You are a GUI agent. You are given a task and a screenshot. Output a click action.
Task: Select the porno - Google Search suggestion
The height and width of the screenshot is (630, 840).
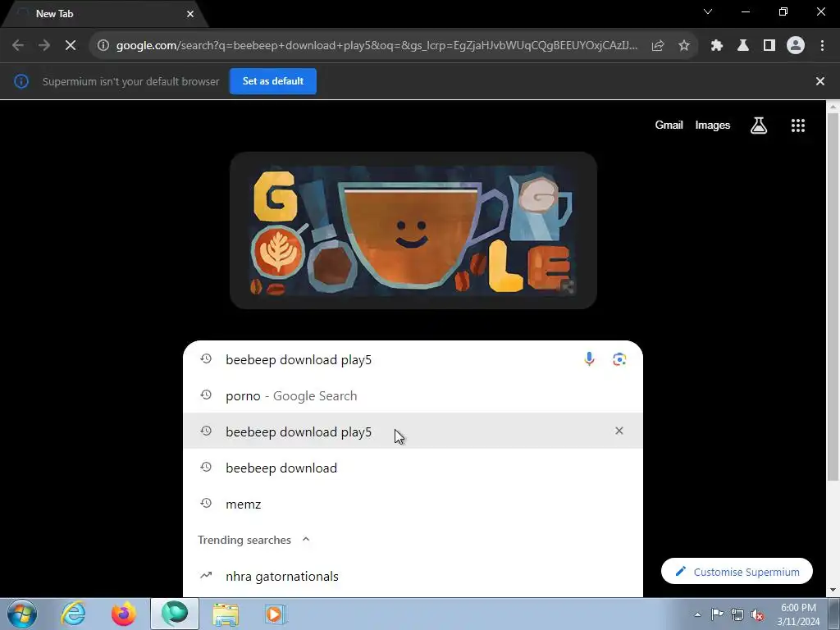(413, 396)
